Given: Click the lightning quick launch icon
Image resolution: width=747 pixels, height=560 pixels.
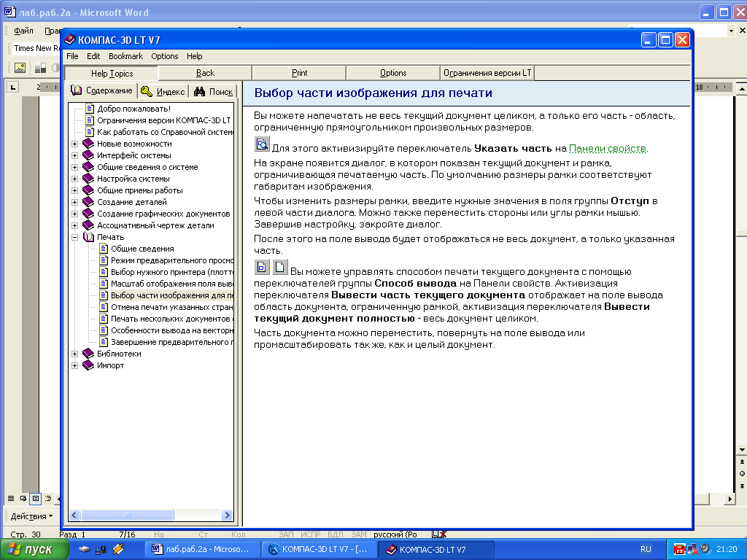Looking at the screenshot, I should [118, 550].
